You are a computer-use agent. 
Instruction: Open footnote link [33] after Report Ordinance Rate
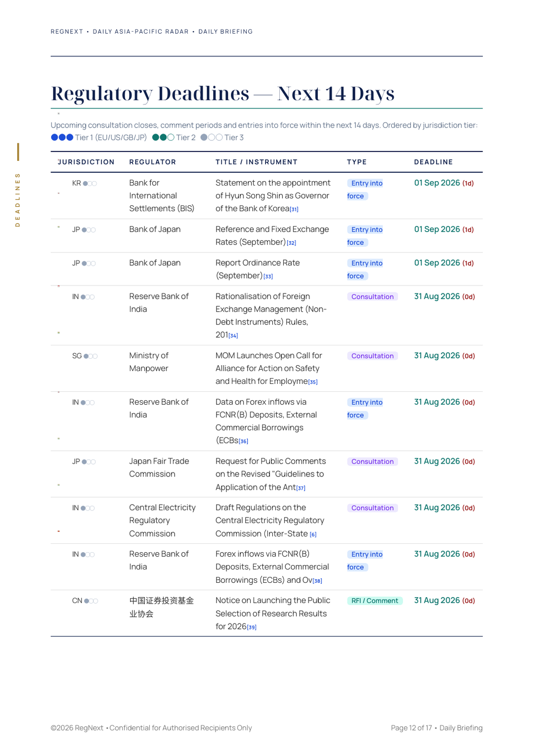click(x=268, y=277)
